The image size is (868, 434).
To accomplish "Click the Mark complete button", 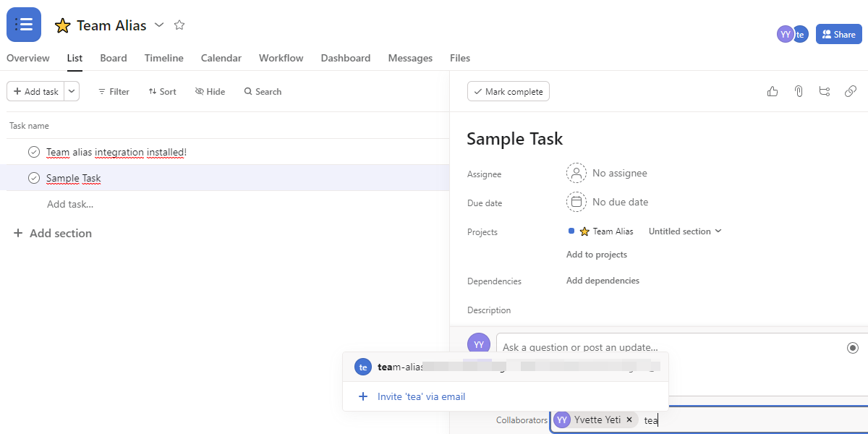I will (509, 92).
